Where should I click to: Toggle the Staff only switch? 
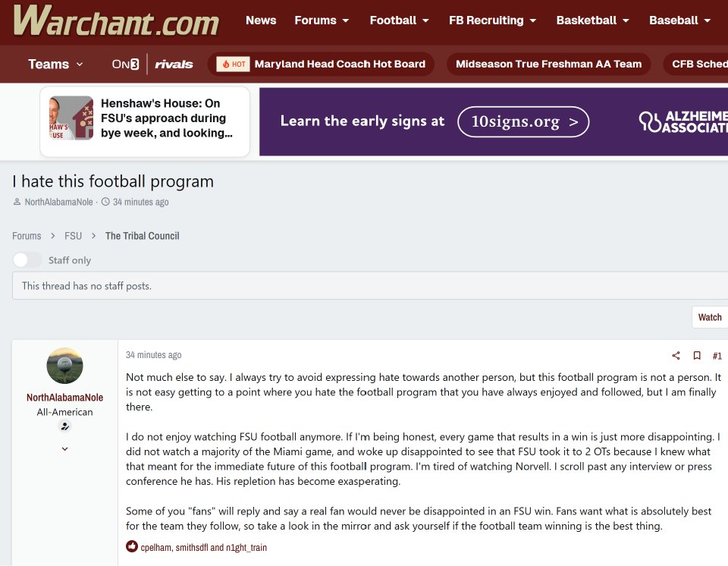27,259
